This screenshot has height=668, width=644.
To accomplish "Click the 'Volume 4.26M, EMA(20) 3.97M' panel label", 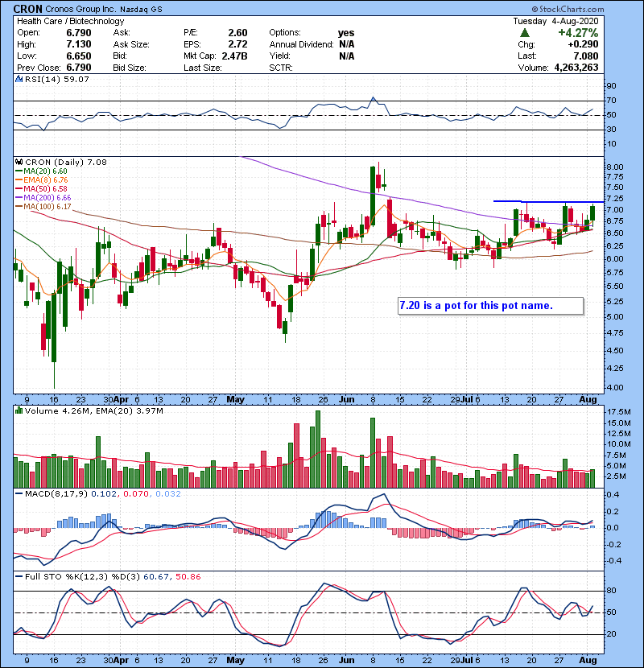I will click(x=93, y=411).
